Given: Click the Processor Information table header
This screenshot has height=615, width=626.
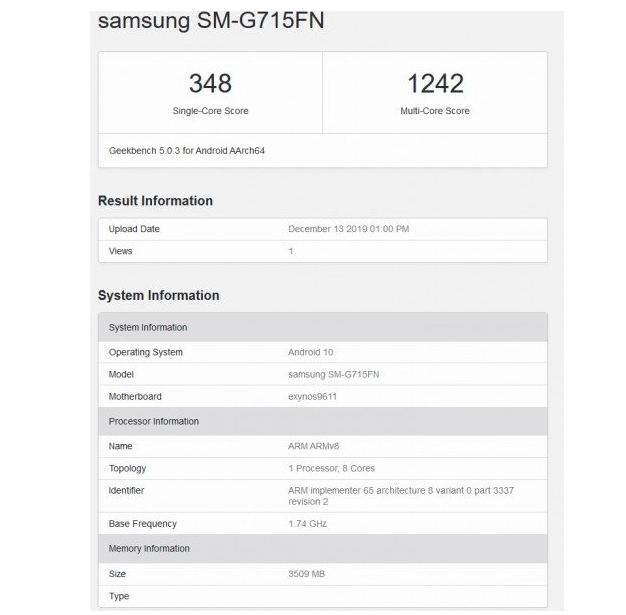Looking at the screenshot, I should 154,421.
